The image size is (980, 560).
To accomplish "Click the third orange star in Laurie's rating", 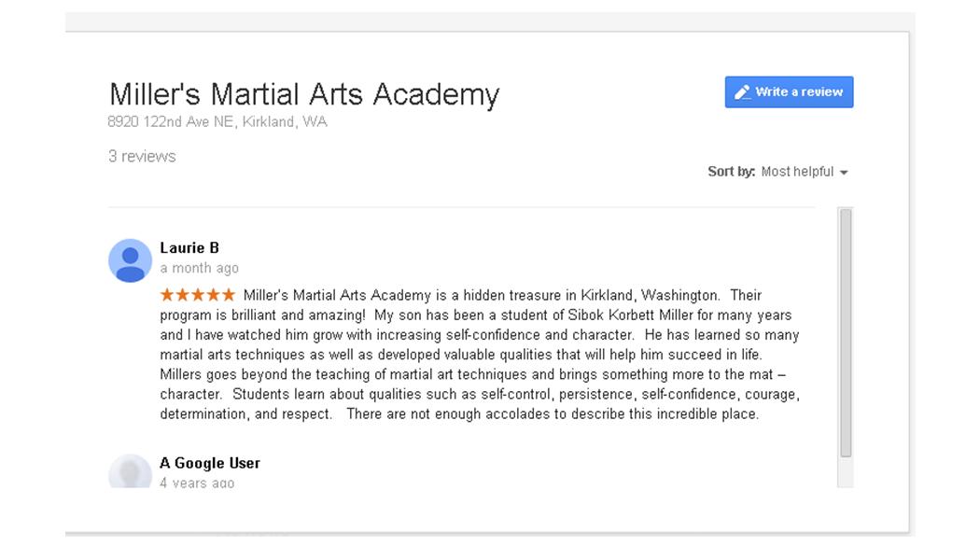I will click(x=198, y=294).
